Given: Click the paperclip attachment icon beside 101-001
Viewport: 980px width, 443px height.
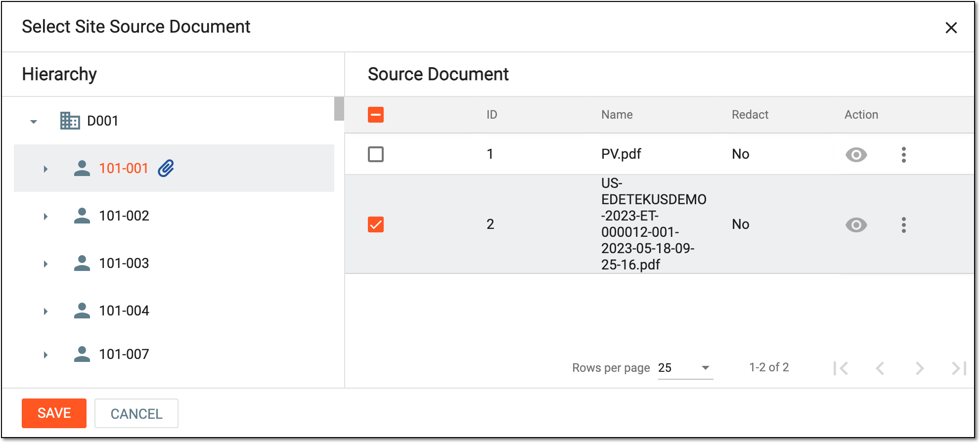Looking at the screenshot, I should coord(166,168).
